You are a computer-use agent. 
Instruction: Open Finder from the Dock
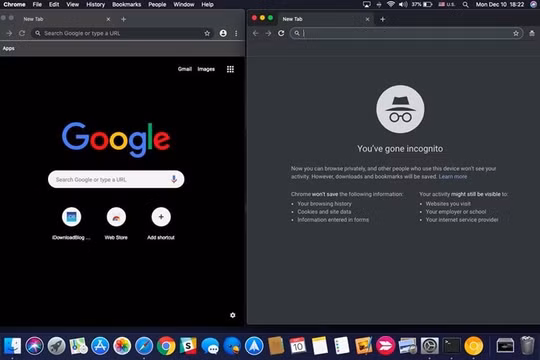[12, 346]
